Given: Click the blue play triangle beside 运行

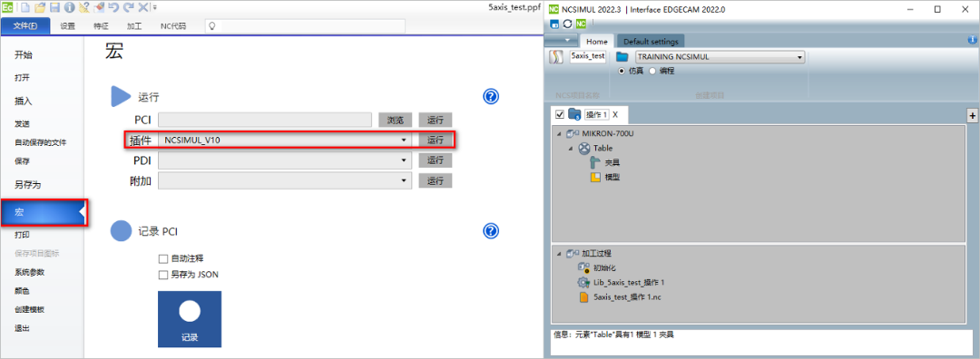Looking at the screenshot, I should point(121,97).
